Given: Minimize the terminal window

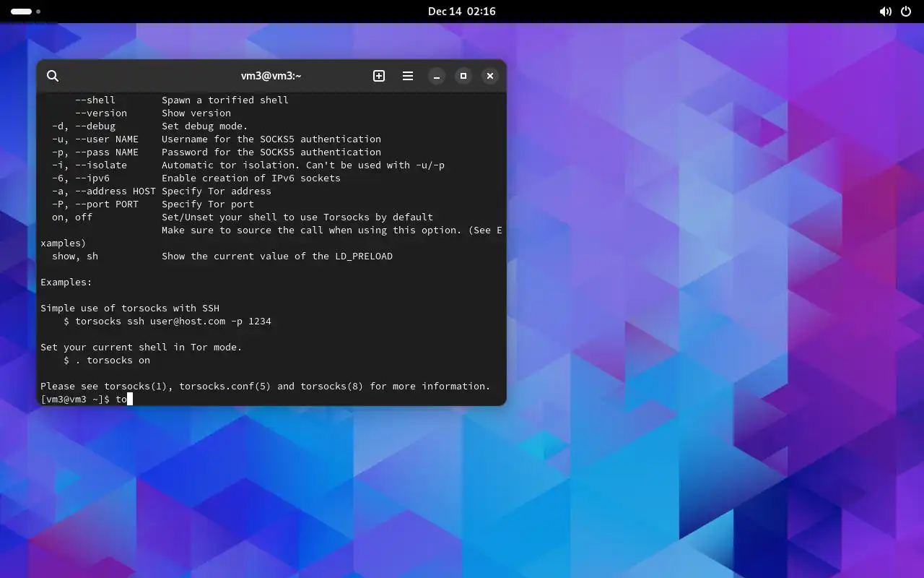Looking at the screenshot, I should (437, 76).
